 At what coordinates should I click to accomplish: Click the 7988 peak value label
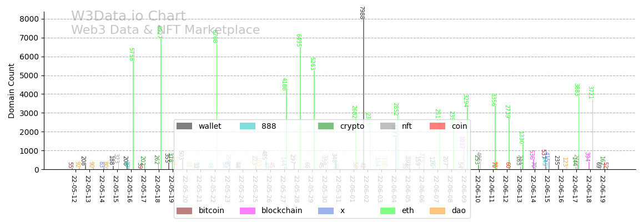pos(361,13)
